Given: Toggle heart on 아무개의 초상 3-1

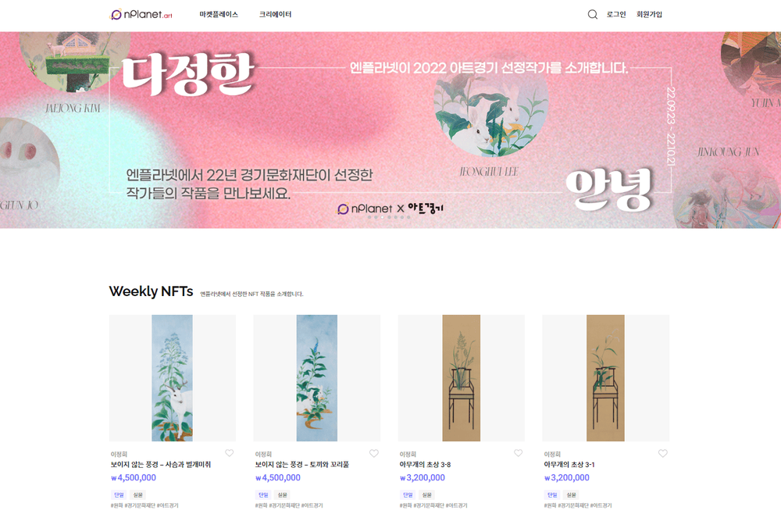Looking at the screenshot, I should (x=662, y=453).
